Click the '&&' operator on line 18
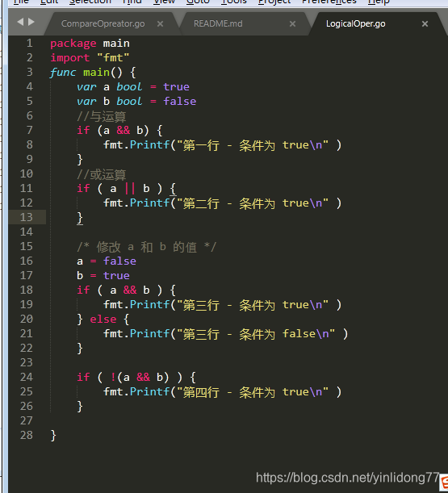The height and width of the screenshot is (493, 448). [130, 290]
